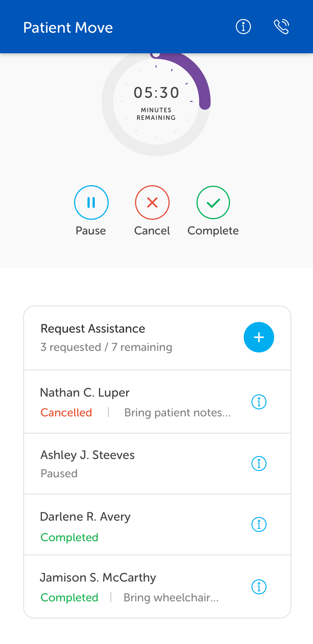Click the purple timer progress arc
This screenshot has height=644, width=313.
(198, 76)
